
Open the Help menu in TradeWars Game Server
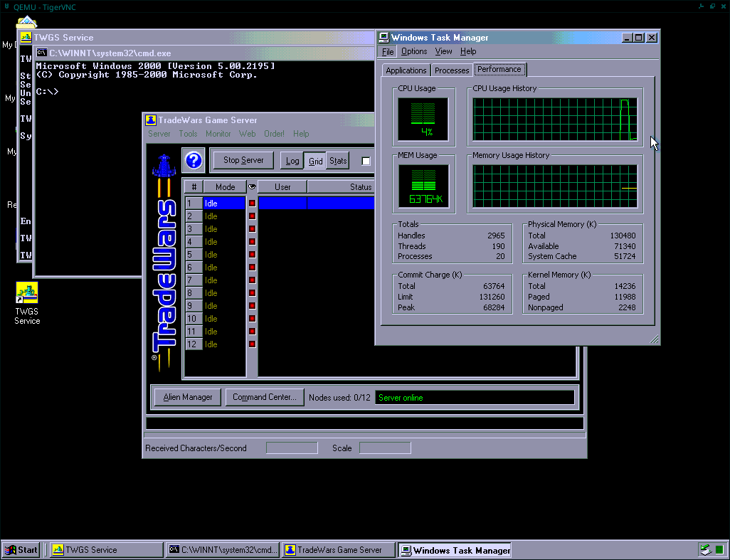coord(301,134)
